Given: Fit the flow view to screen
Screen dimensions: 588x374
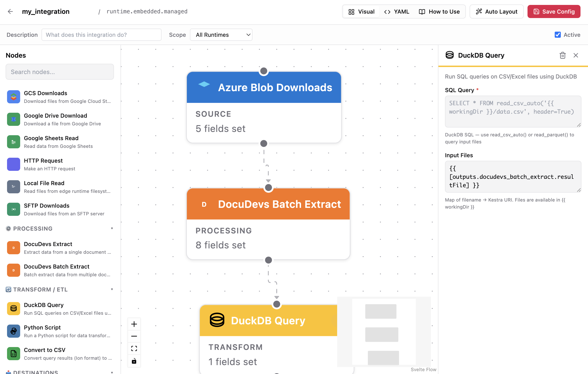Looking at the screenshot, I should click(134, 349).
